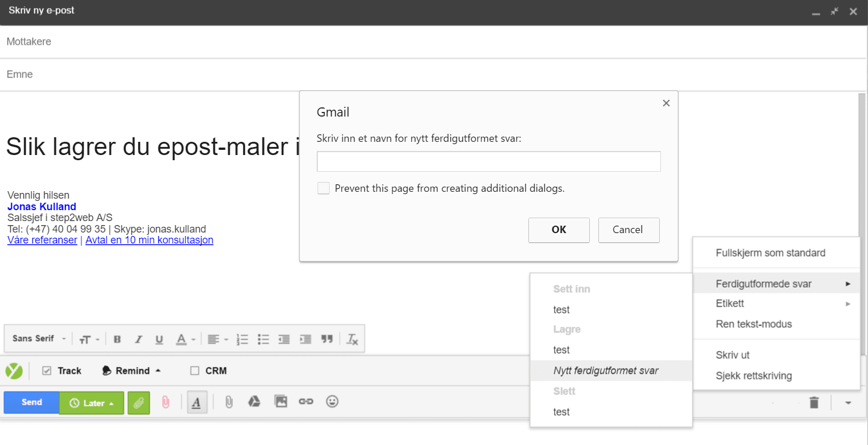
Task: Open the Sans Serif font dropdown
Action: (x=39, y=339)
